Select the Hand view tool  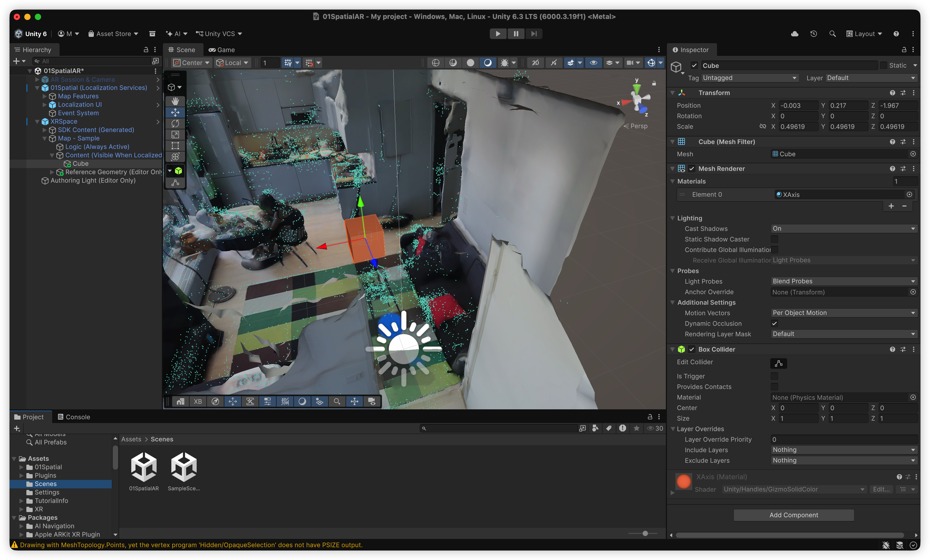pos(175,101)
